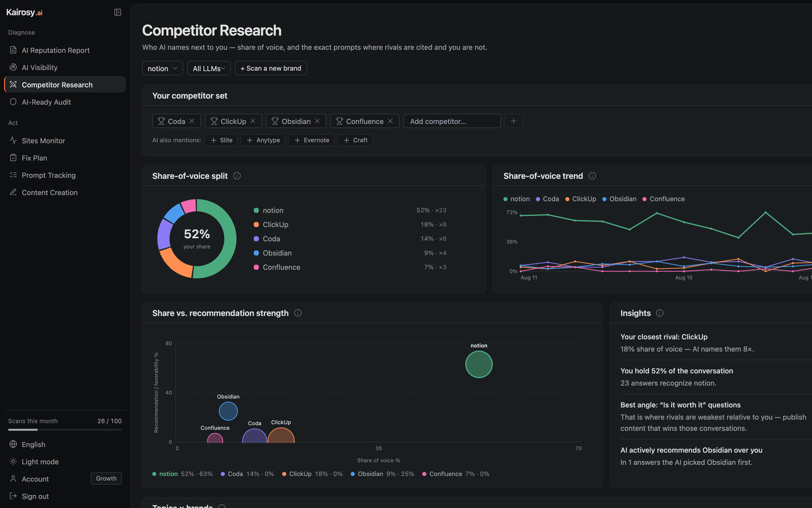Click the Prompt Tracking checklist icon
Viewport: 812px width, 508px height.
(x=13, y=175)
